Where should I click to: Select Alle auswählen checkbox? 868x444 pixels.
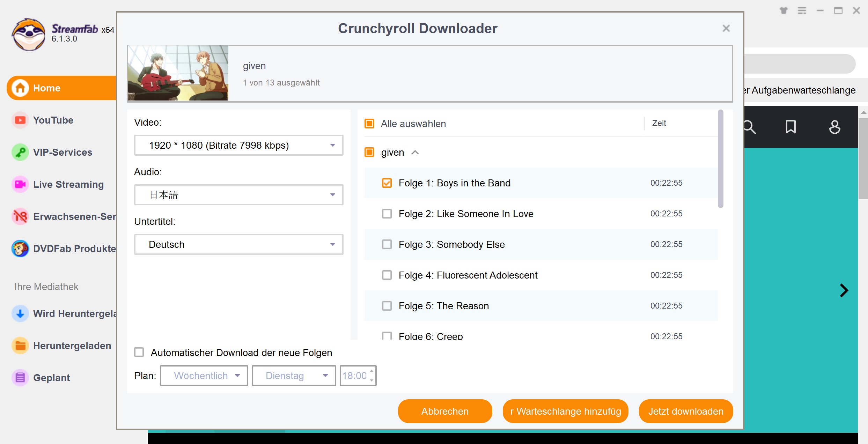[x=369, y=124]
